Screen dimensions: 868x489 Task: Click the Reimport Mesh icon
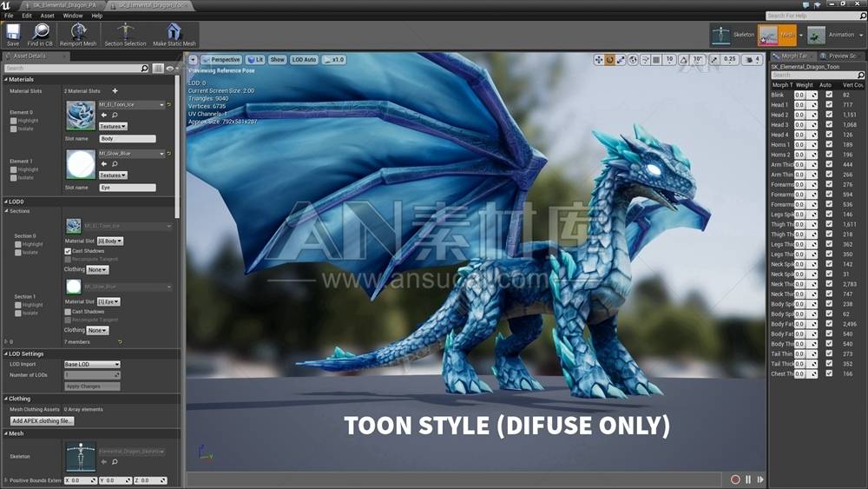pos(78,31)
